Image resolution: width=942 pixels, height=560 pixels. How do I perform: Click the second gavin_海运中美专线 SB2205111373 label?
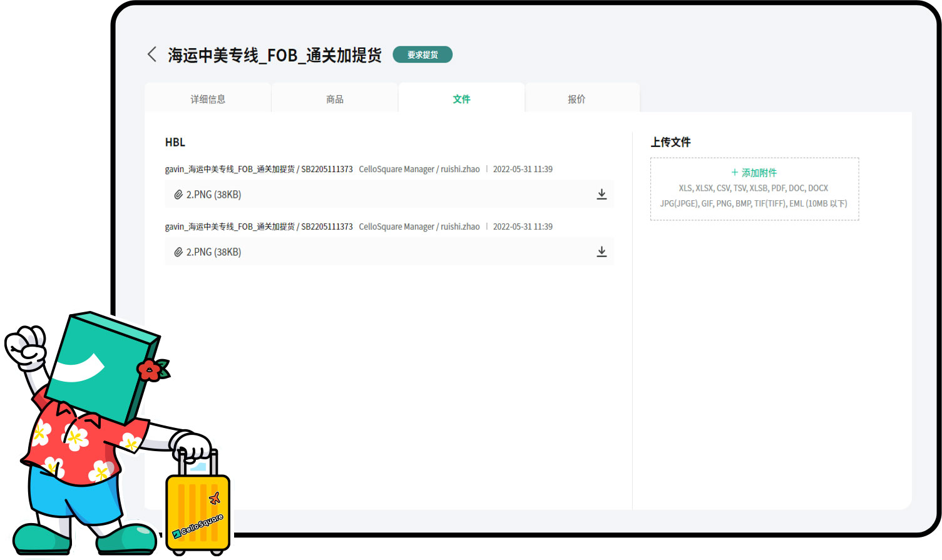(259, 227)
